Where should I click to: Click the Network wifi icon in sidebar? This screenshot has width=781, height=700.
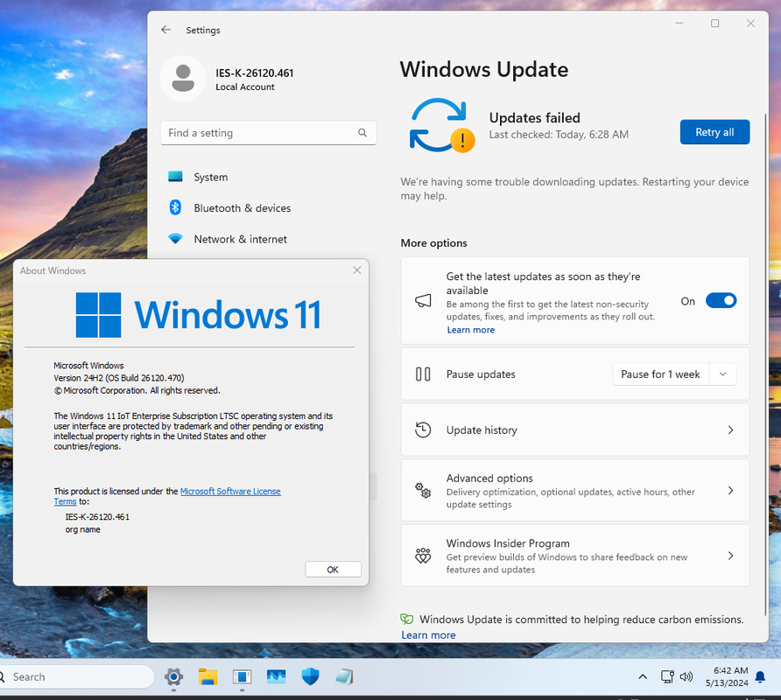[175, 239]
